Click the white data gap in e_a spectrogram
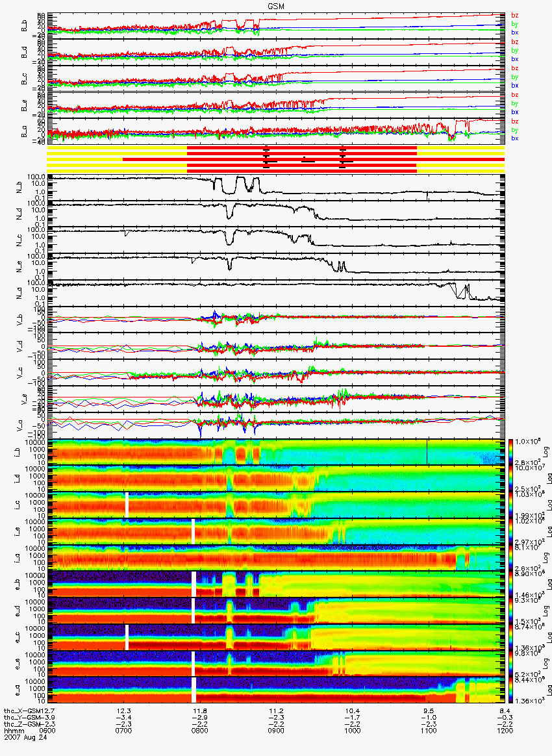Screen dimensions: 552x756 coord(194,690)
